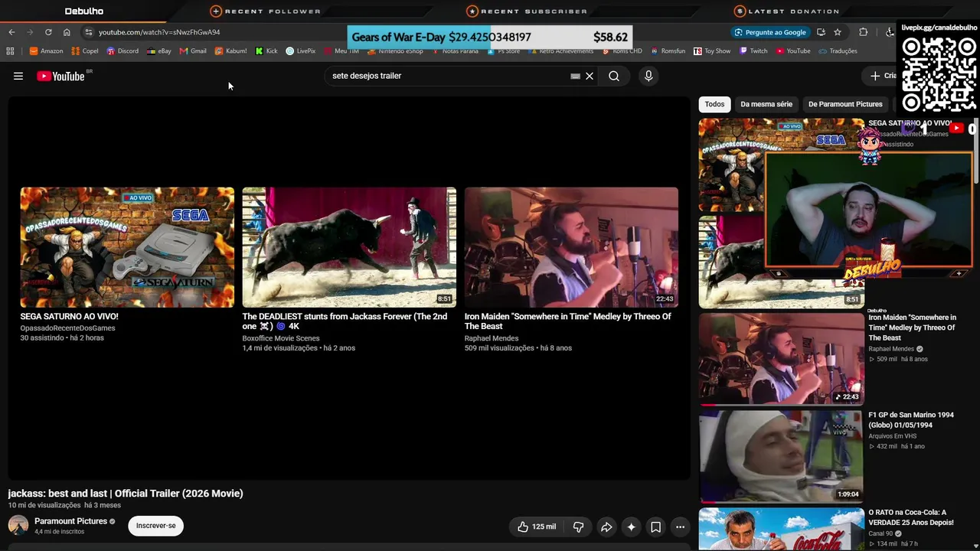The width and height of the screenshot is (980, 551).
Task: Open the Iron Maiden Medley sidebar thumbnail
Action: point(781,359)
